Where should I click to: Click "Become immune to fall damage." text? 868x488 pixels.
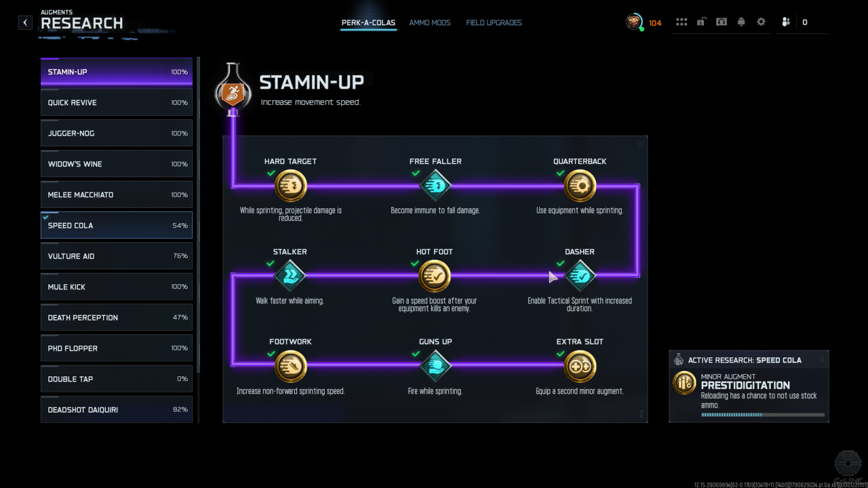pos(435,211)
